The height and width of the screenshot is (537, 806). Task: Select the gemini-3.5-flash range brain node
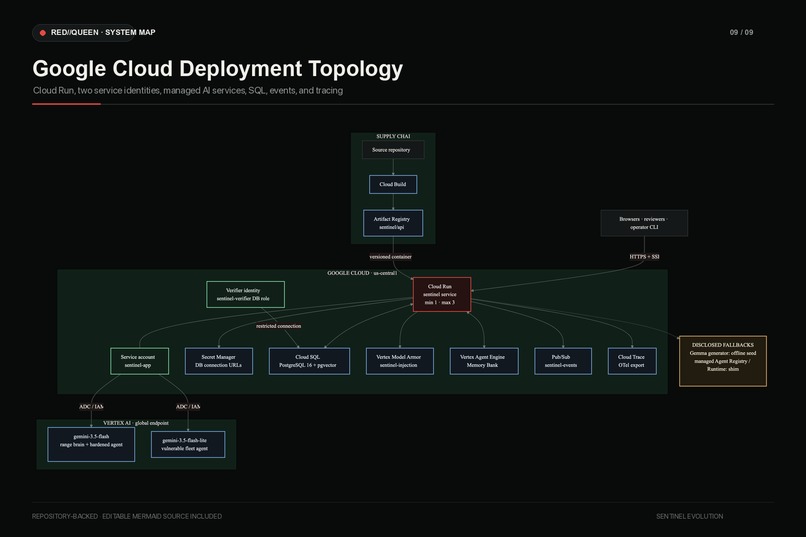(91, 445)
